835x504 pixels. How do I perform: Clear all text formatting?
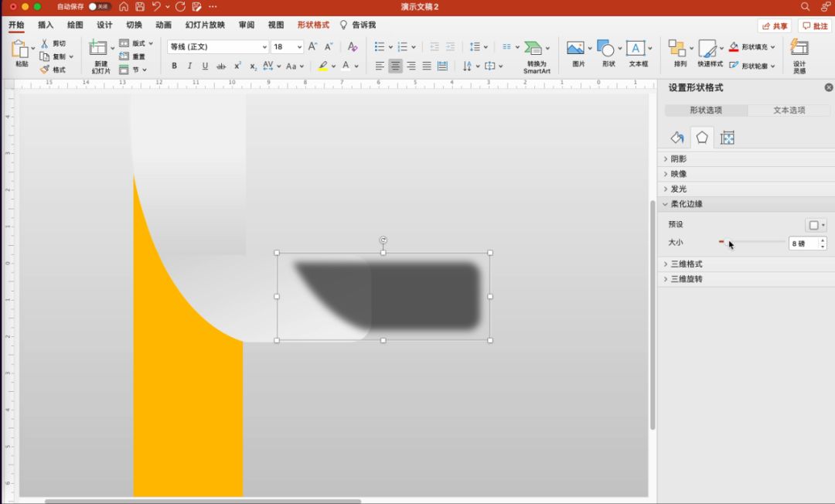[x=352, y=47]
